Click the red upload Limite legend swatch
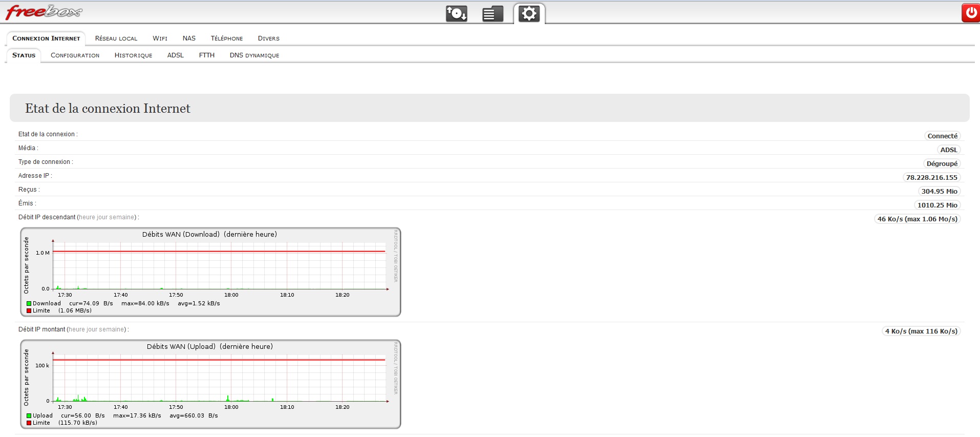Viewport: 980px width, 437px height. coord(29,423)
